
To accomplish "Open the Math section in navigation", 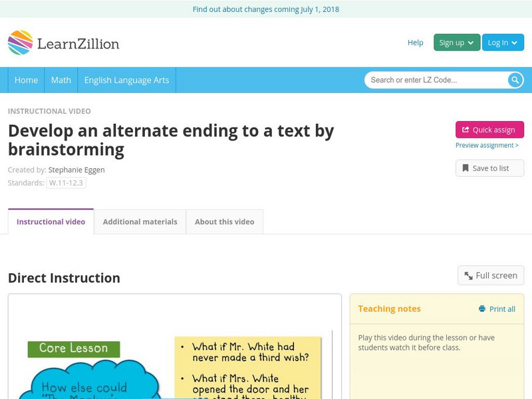I will pyautogui.click(x=61, y=79).
